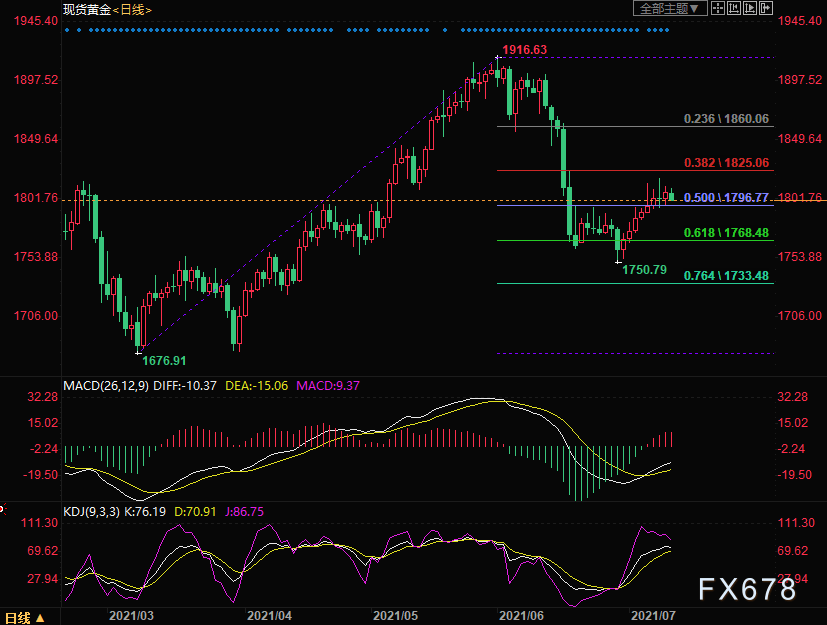This screenshot has width=827, height=625.
Task: Select the 0.382 Fibonacci level at 1825.06
Action: 726,162
